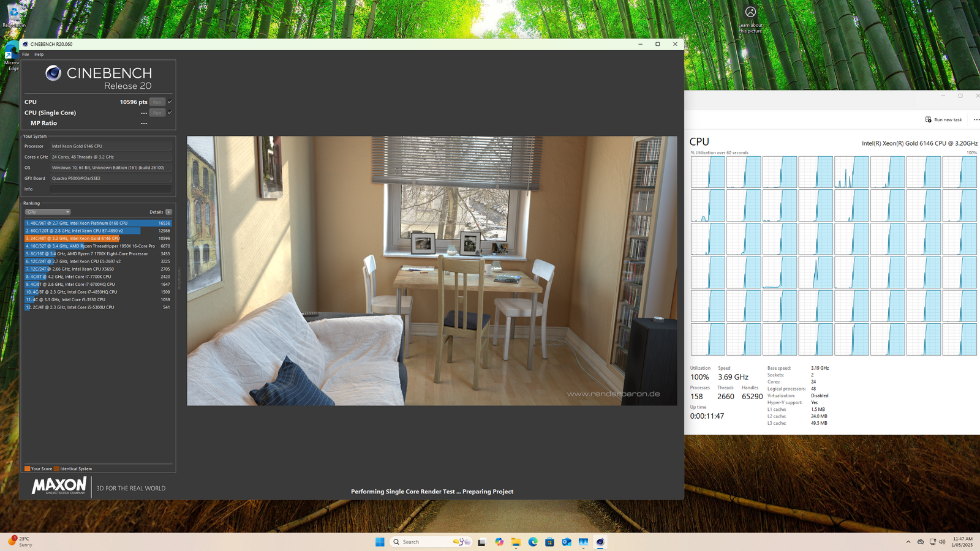Launch Copilot from the taskbar

[x=499, y=542]
